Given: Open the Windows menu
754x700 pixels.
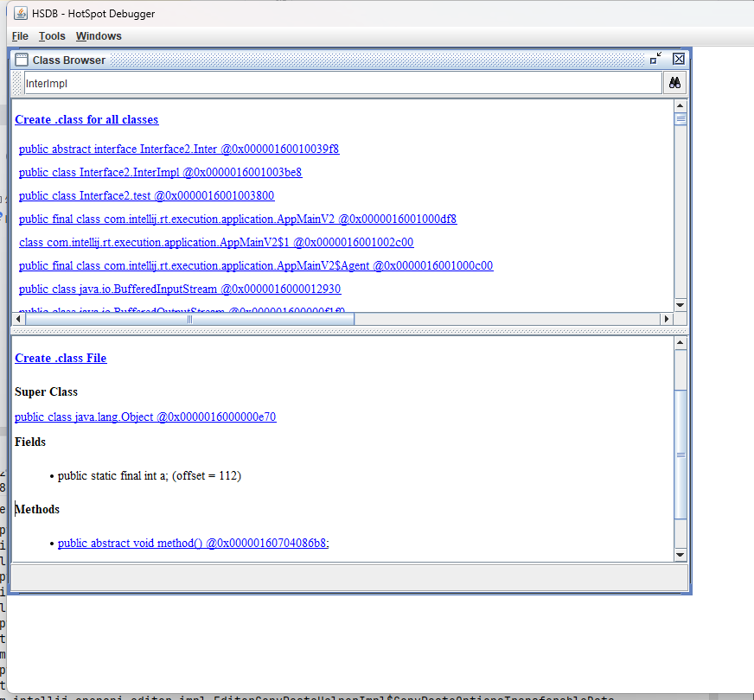Looking at the screenshot, I should point(99,36).
